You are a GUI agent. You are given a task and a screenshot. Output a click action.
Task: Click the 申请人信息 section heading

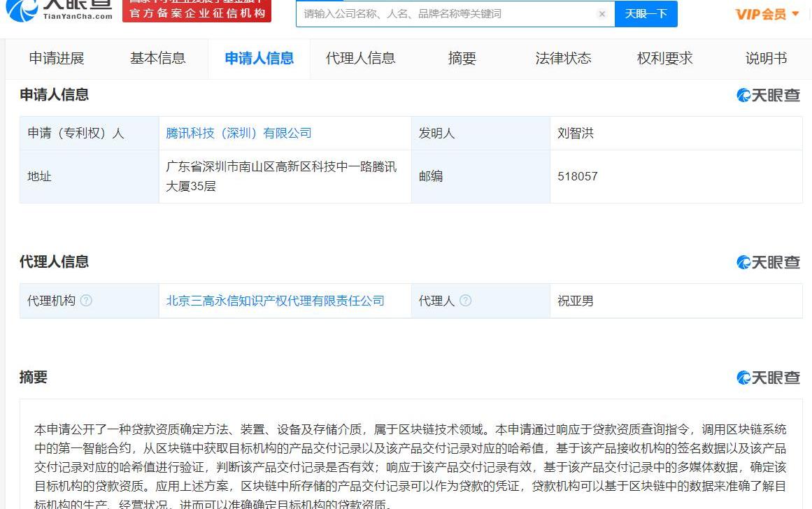(54, 95)
